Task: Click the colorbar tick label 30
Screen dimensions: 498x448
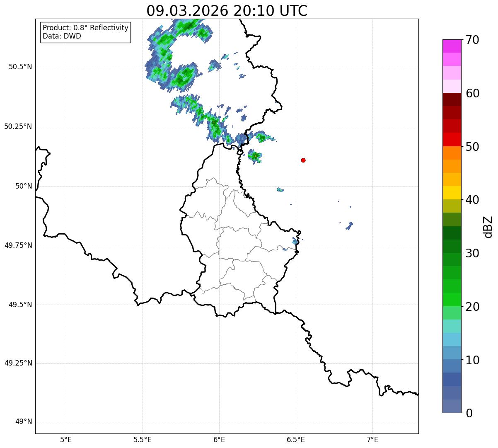Action: (472, 253)
